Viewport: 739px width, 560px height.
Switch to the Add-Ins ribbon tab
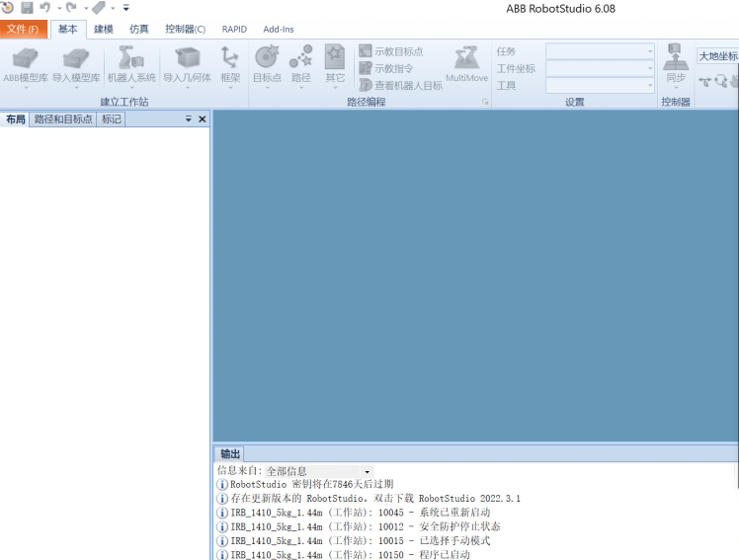tap(278, 30)
